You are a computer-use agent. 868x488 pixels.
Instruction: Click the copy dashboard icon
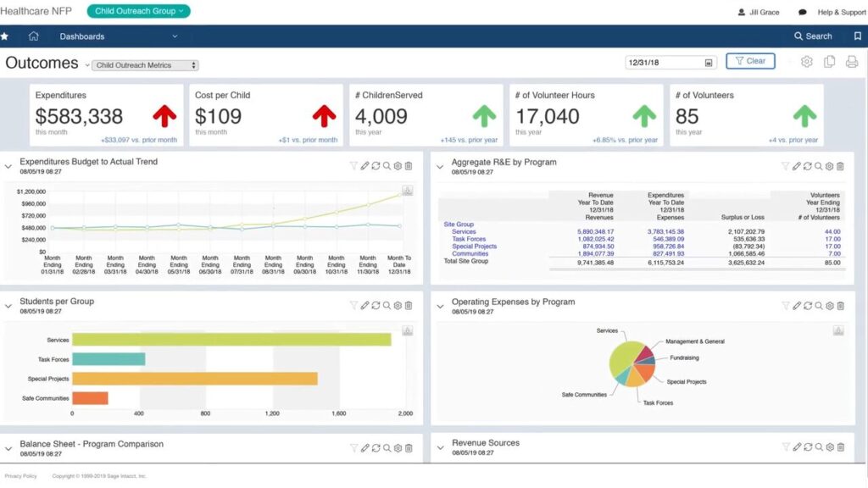[829, 62]
